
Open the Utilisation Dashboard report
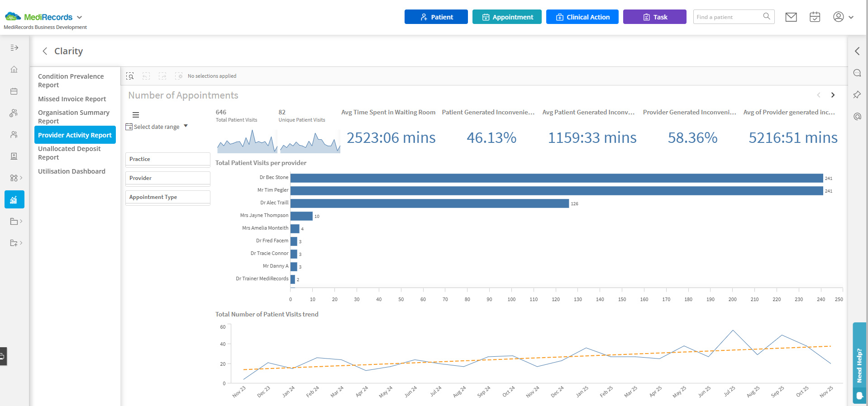pyautogui.click(x=72, y=171)
